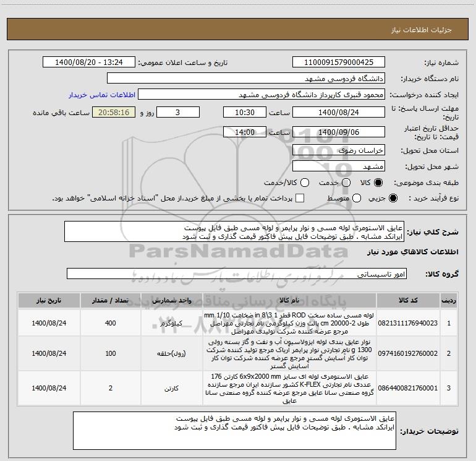Click quantity 400 in row 1

pos(110,323)
